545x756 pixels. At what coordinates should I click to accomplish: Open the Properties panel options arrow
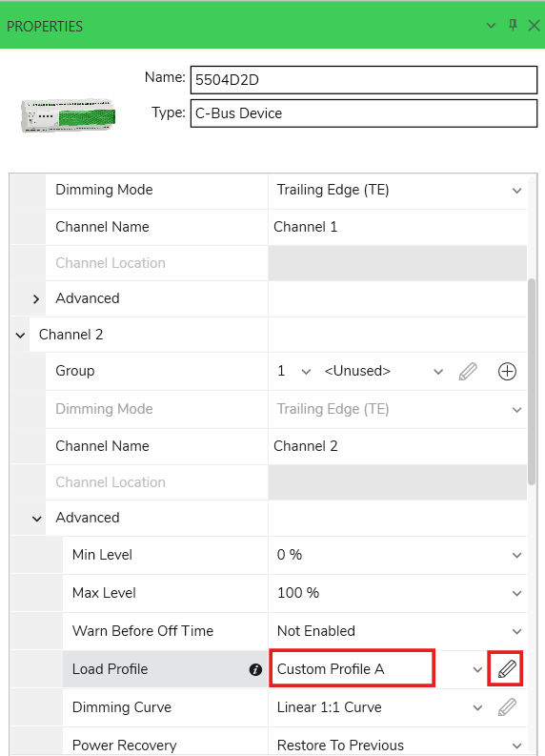click(491, 26)
